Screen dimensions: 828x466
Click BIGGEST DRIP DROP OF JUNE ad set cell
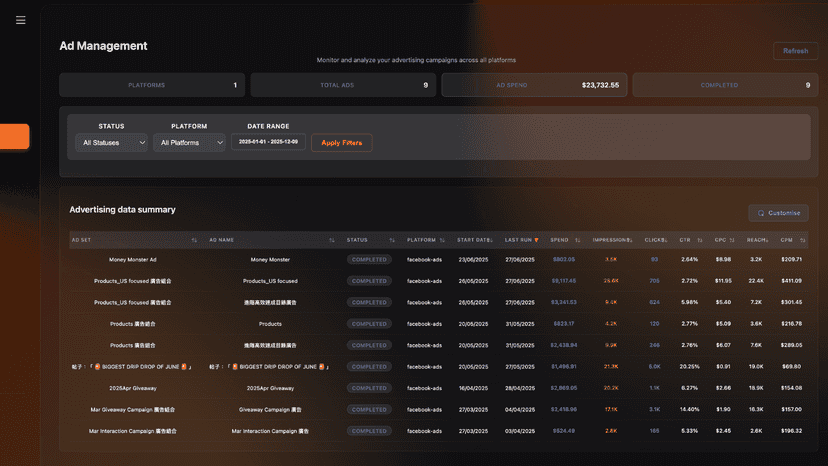(x=132, y=367)
